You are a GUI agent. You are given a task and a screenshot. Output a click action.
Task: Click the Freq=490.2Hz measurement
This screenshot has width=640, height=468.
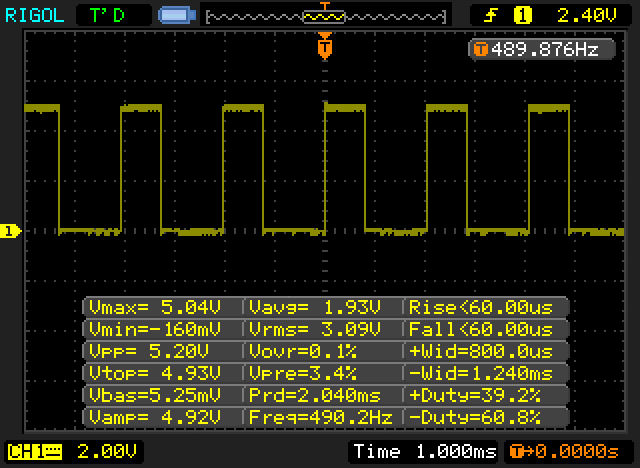(x=321, y=417)
